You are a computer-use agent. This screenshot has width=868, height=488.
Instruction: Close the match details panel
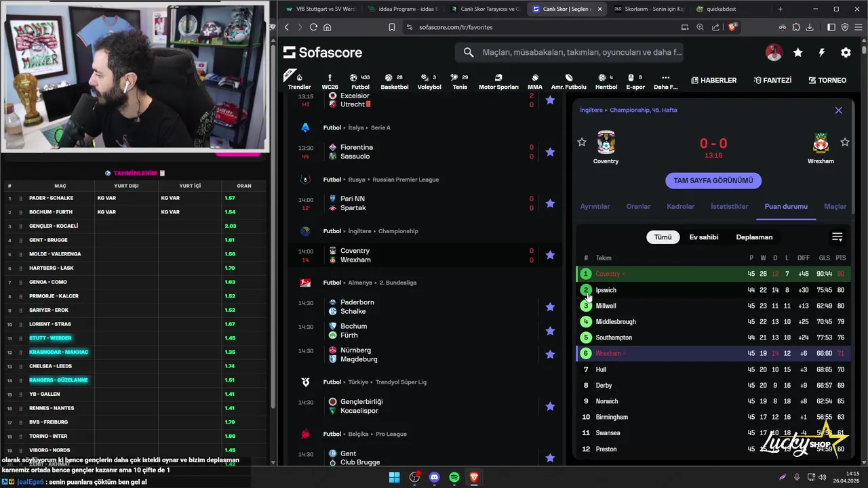click(x=838, y=110)
